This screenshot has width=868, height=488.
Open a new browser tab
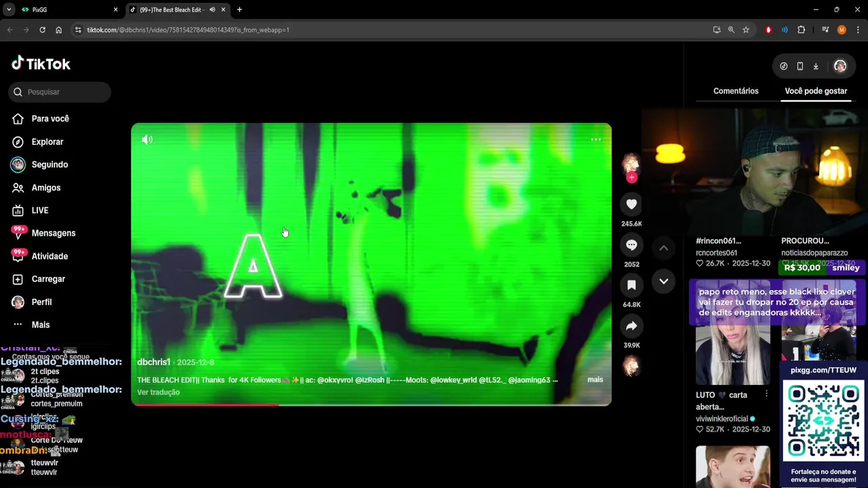239,10
